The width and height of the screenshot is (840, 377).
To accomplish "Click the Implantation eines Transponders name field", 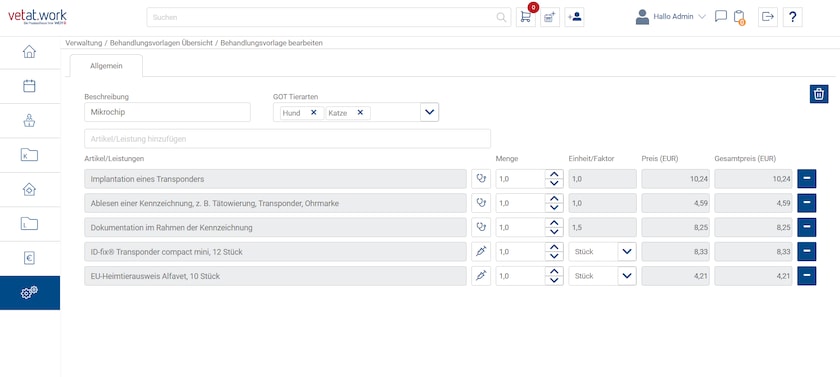I will point(275,179).
